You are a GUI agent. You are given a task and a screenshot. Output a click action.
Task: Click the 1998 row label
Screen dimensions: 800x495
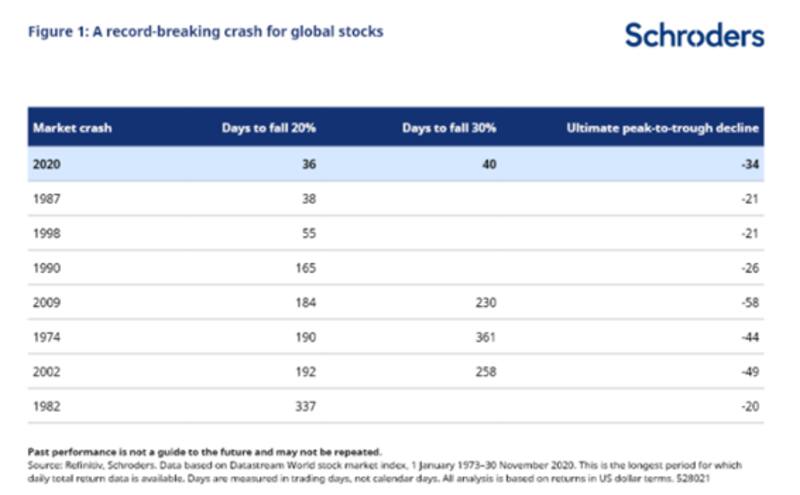[47, 233]
